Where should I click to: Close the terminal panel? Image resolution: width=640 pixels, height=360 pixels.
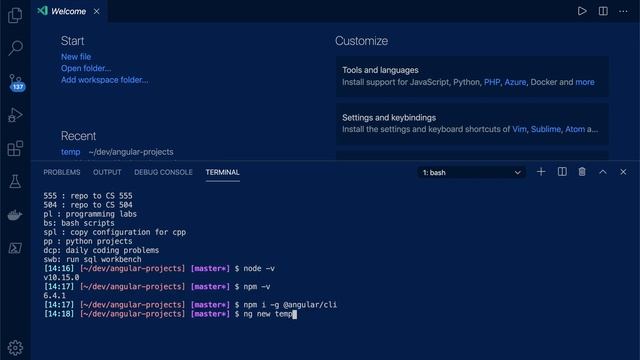click(x=623, y=172)
